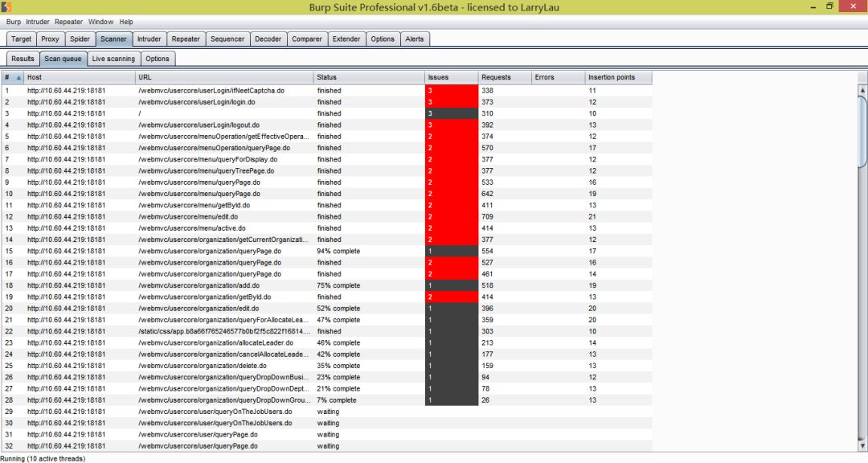
Task: Select the Scanner tab
Action: click(113, 39)
